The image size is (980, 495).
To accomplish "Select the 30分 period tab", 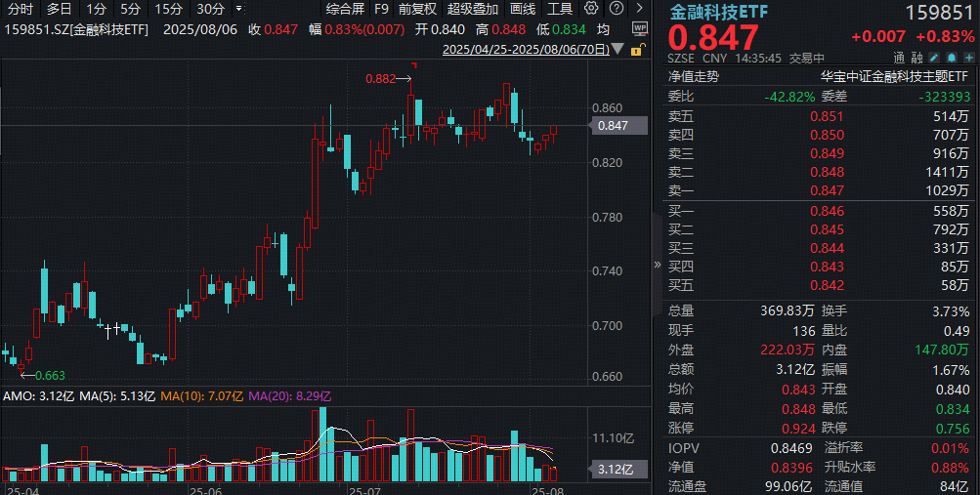I will click(x=210, y=9).
